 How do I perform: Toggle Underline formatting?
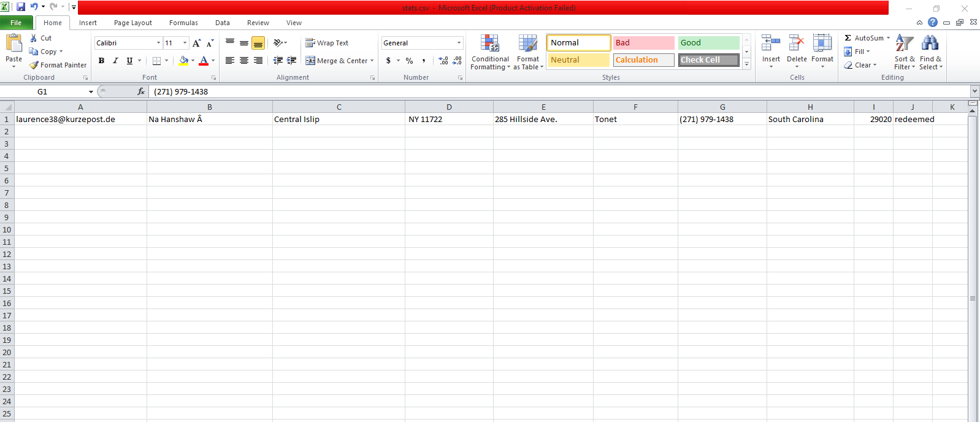click(129, 61)
